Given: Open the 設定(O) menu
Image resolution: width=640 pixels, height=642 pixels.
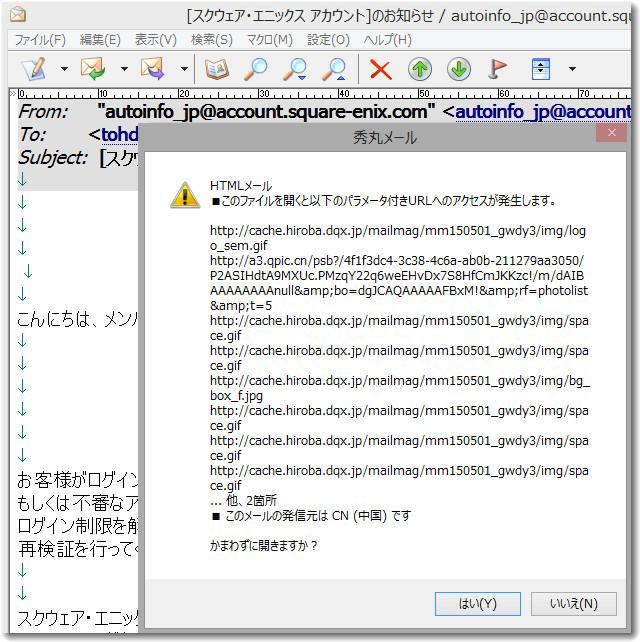Looking at the screenshot, I should point(328,40).
